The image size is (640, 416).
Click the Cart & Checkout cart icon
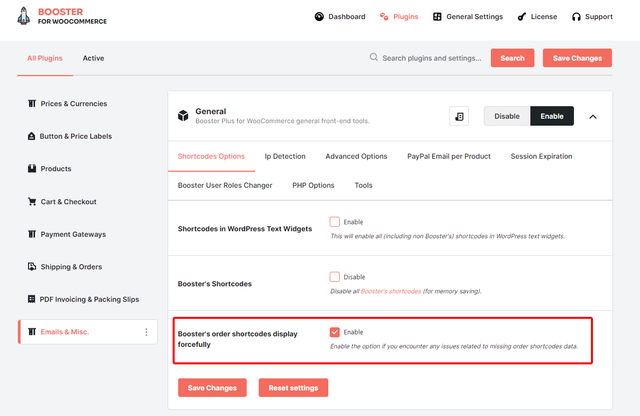point(32,201)
